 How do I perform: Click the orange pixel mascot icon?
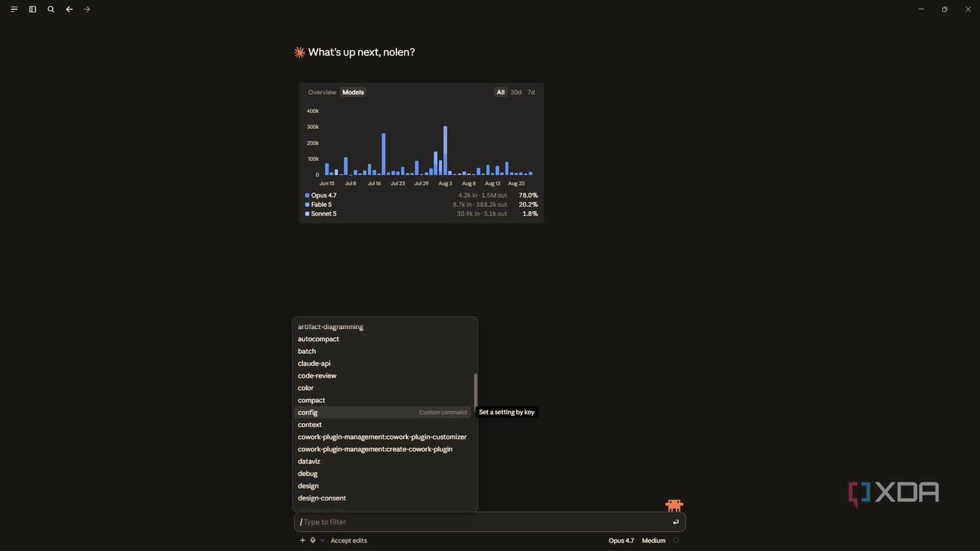674,505
